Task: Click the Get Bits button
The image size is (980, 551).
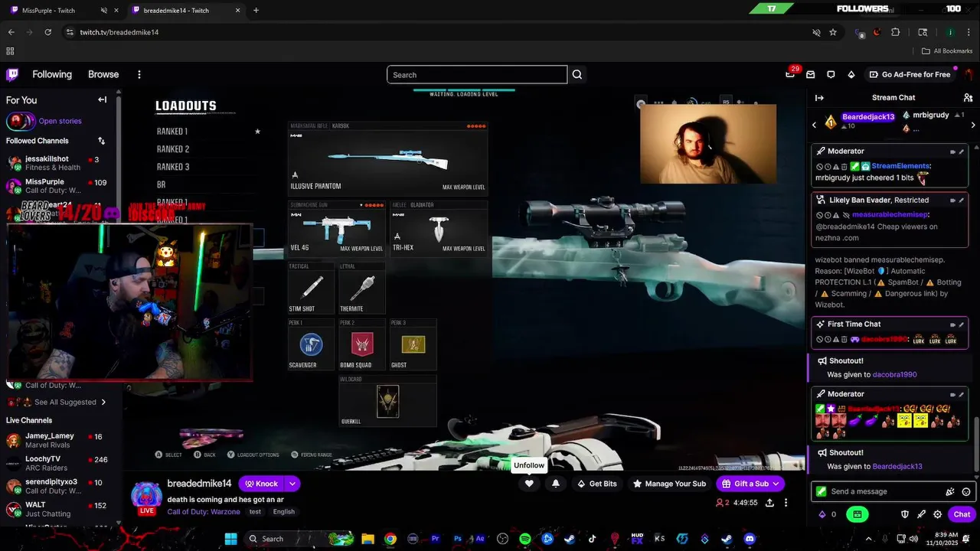Action: click(596, 484)
